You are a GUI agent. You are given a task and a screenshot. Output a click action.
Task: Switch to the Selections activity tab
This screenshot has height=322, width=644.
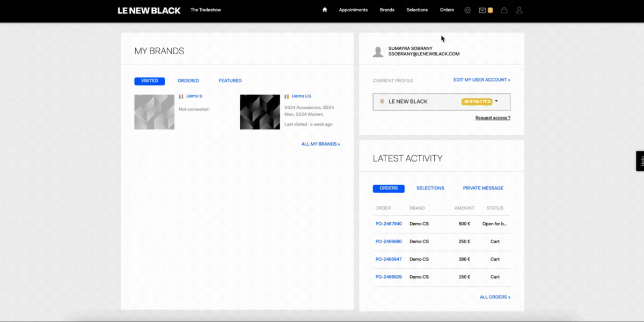point(430,188)
